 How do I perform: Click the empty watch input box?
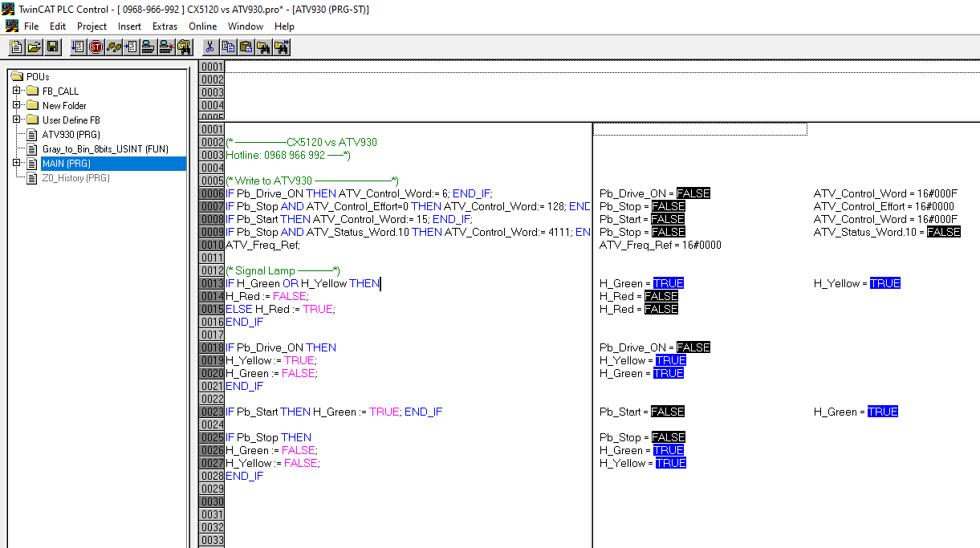pyautogui.click(x=700, y=129)
